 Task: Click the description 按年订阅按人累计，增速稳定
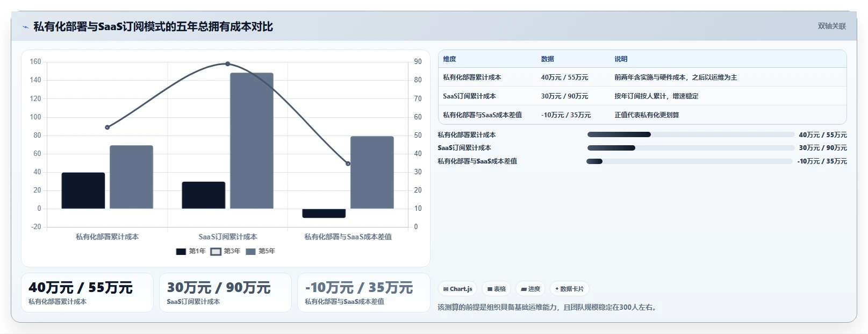[656, 96]
